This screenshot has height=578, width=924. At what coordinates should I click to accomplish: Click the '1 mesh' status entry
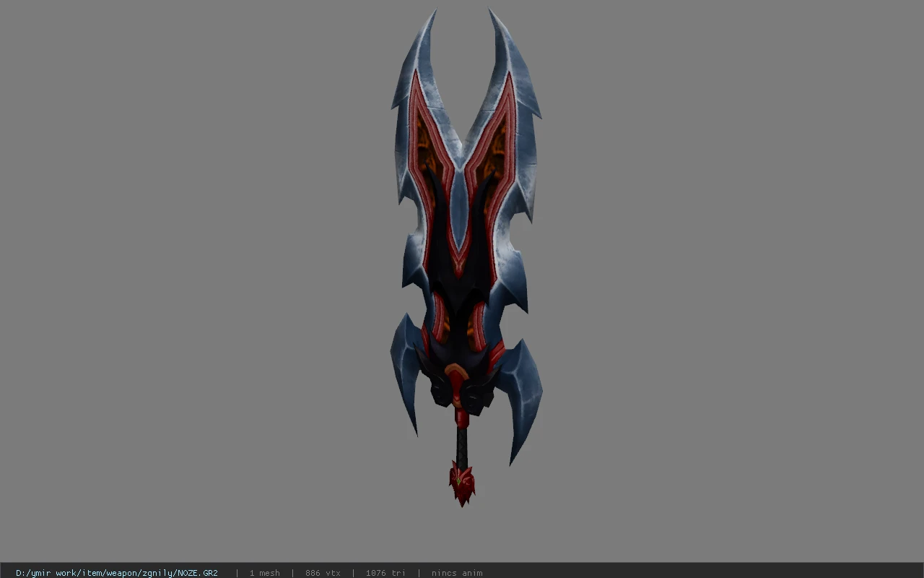(265, 573)
